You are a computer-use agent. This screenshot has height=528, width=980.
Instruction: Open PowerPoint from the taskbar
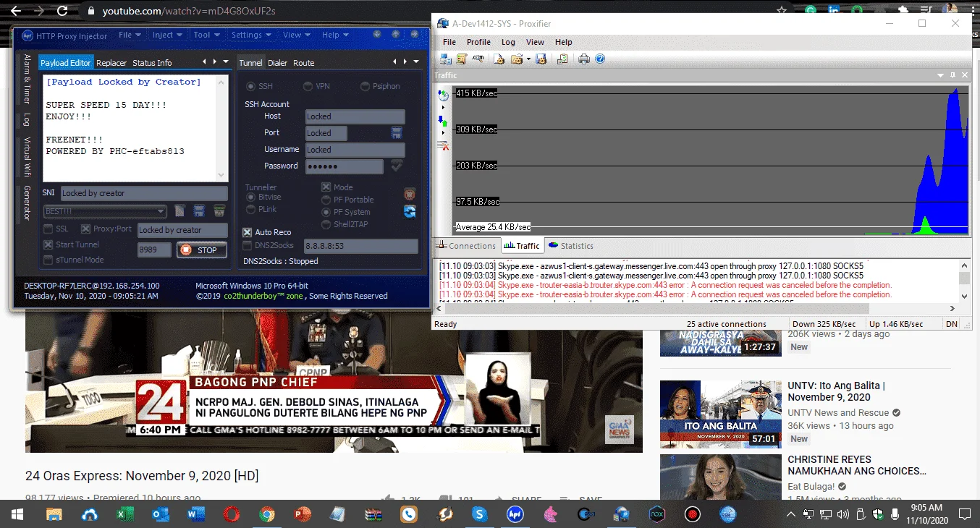coord(302,514)
